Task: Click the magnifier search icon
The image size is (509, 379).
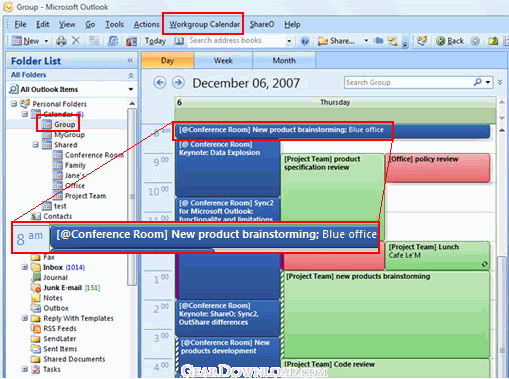Action: point(478,82)
